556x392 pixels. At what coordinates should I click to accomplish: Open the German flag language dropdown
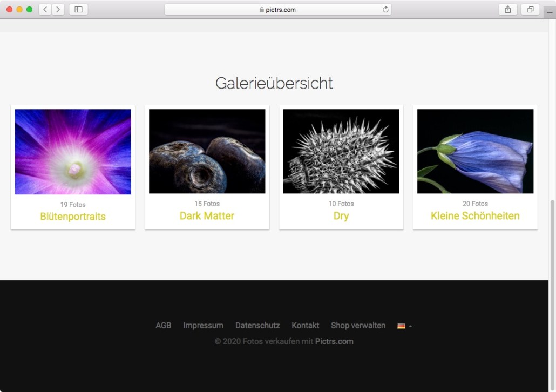pos(405,326)
